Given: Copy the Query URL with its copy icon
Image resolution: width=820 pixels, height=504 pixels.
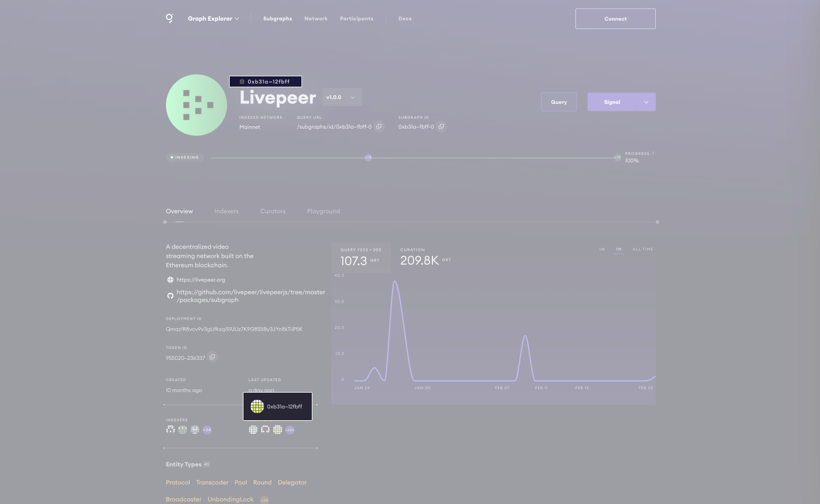Looking at the screenshot, I should coord(379,126).
